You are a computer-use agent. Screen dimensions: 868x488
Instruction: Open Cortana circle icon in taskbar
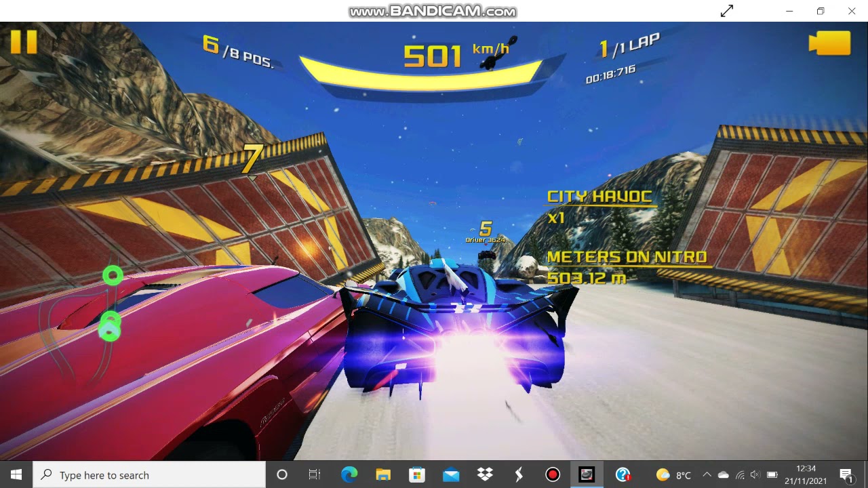click(282, 475)
